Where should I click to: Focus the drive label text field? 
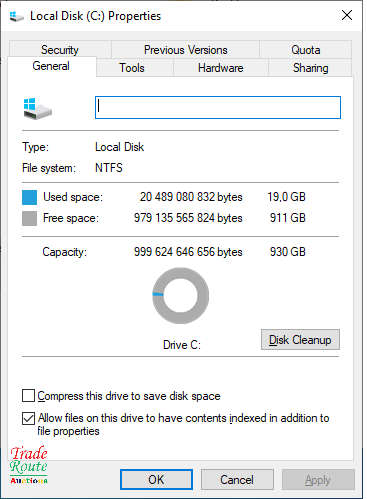(218, 107)
